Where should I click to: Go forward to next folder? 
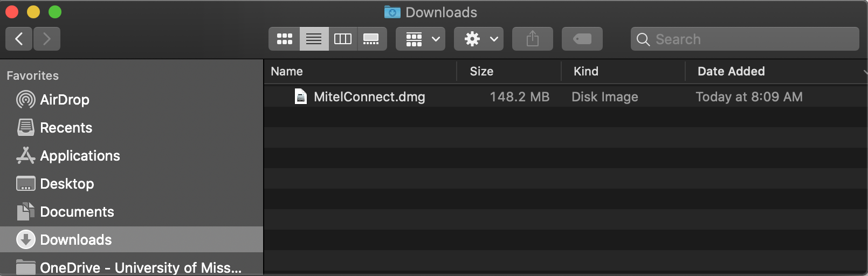click(x=47, y=39)
